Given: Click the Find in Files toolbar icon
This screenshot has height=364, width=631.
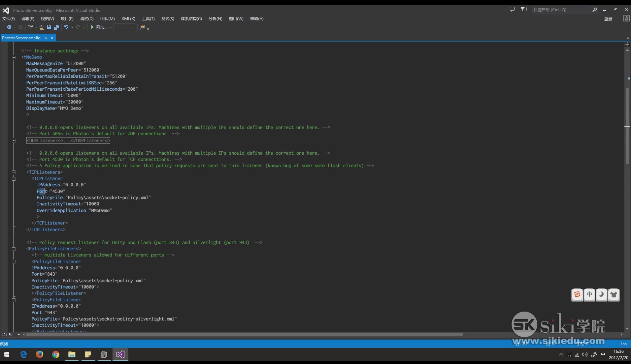Looking at the screenshot, I should [x=142, y=27].
